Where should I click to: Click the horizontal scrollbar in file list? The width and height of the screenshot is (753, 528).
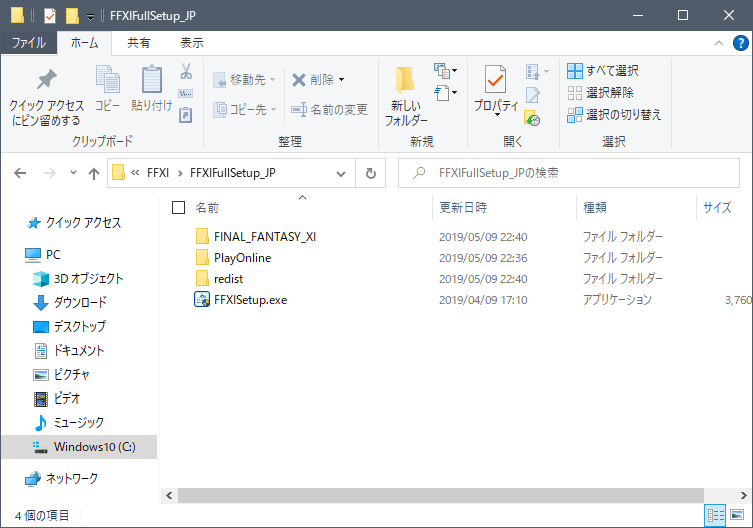pos(440,495)
